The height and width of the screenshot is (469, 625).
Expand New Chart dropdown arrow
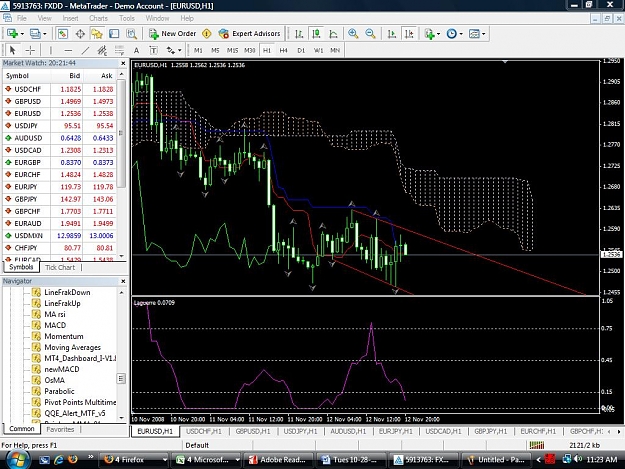click(x=22, y=34)
